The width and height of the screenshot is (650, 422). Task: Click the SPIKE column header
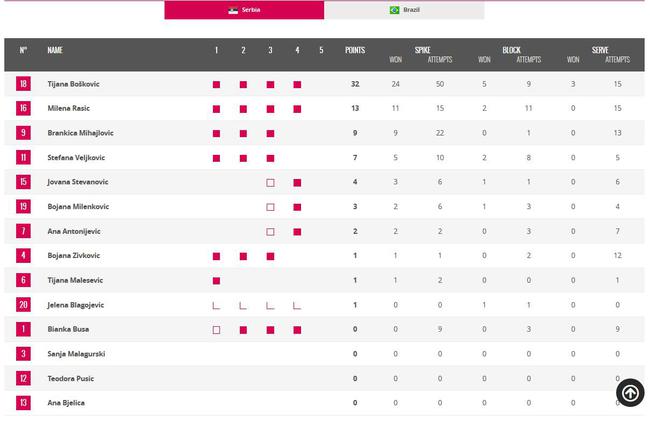422,50
